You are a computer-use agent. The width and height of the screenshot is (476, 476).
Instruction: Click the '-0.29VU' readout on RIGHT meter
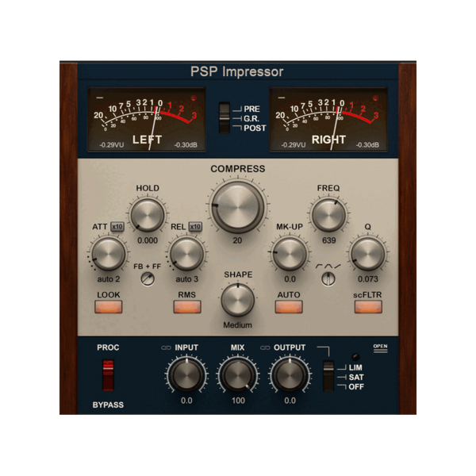click(294, 145)
